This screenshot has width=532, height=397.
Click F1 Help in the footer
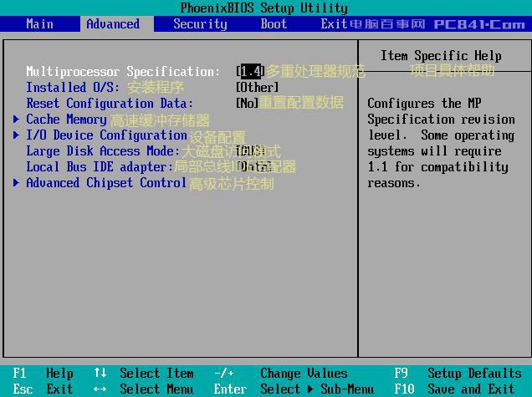point(43,374)
